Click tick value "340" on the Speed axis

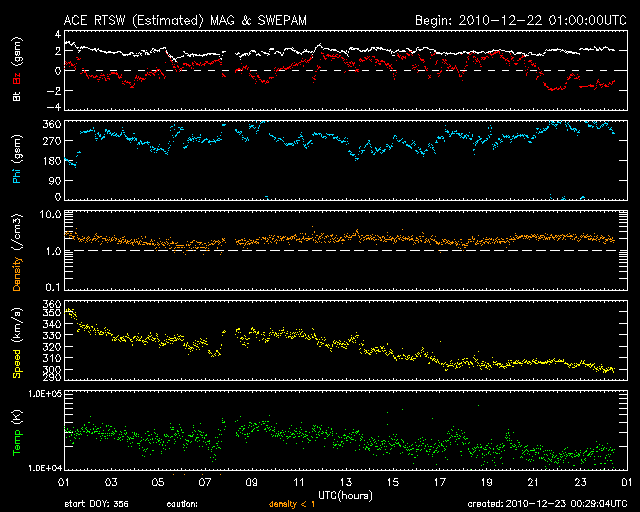click(x=52, y=324)
